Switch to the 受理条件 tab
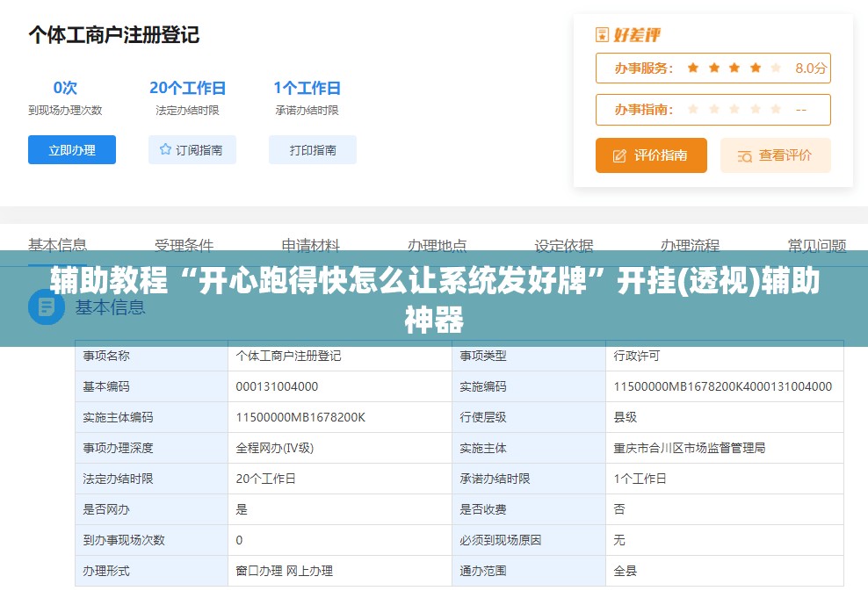Viewport: 868px width, 598px height. click(184, 245)
